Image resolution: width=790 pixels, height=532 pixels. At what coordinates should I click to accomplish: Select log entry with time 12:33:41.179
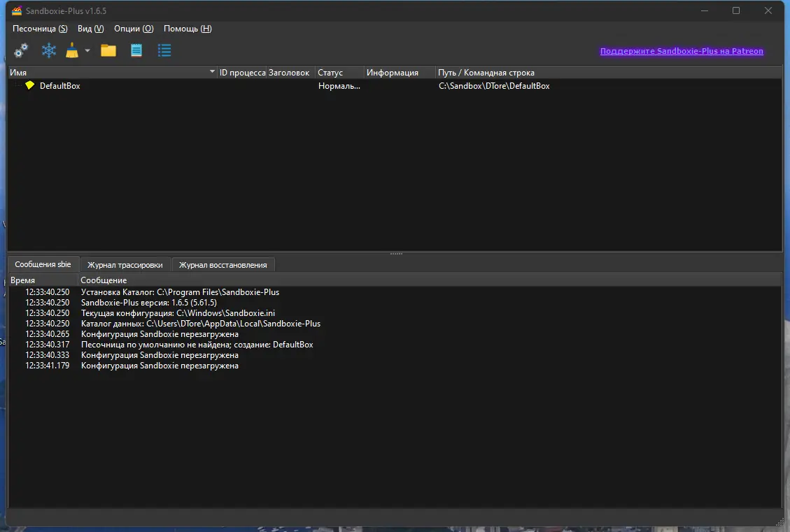[x=395, y=366]
